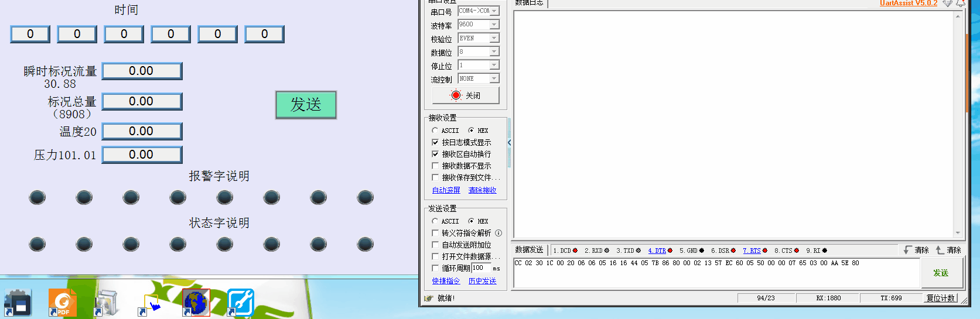
Task: Enable the 自动发送附加位 checkbox
Action: click(x=435, y=245)
